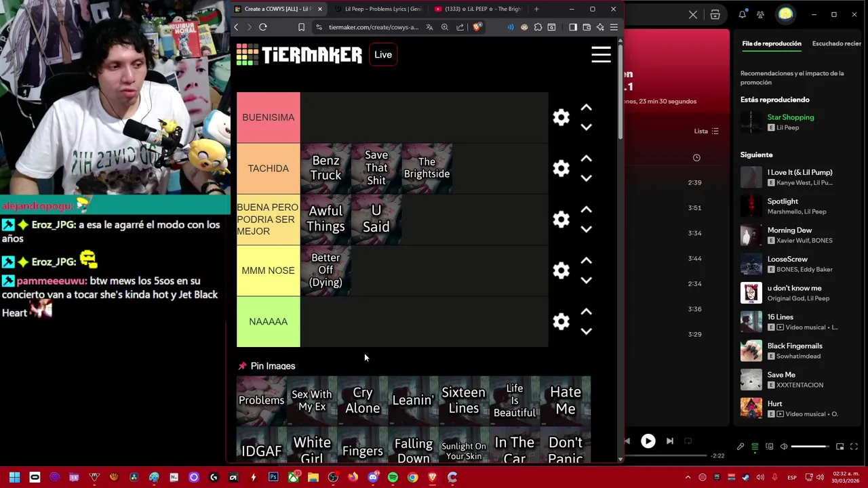Bookmark this page in the browser

click(x=301, y=27)
